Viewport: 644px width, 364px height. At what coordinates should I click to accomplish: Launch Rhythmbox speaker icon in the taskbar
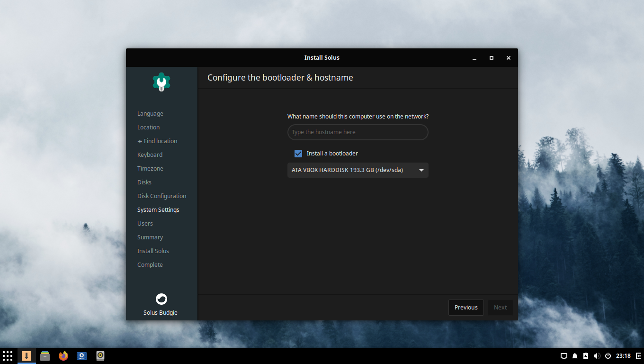(x=100, y=356)
